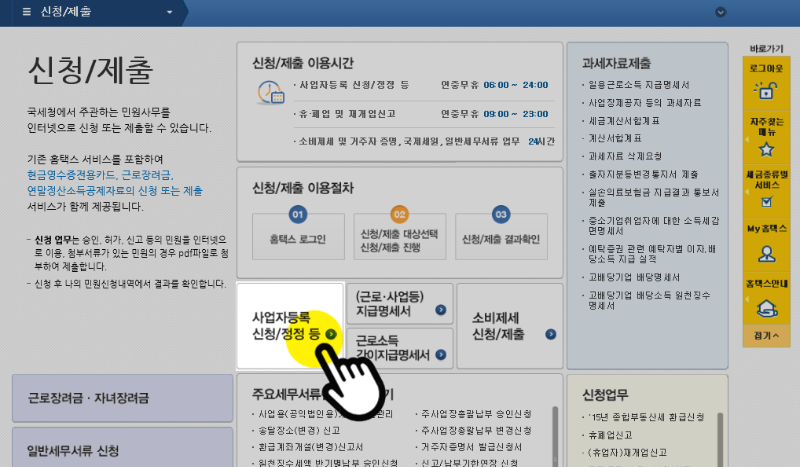Open 세금계산서합계표 link
This screenshot has width=800, height=467.
tap(624, 120)
